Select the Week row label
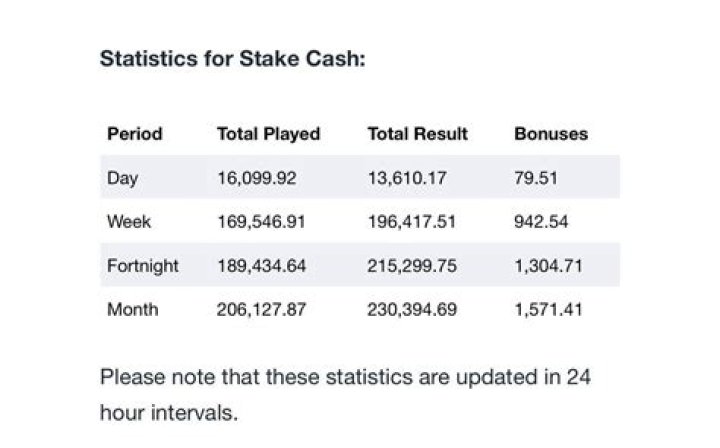The image size is (720, 448). (x=128, y=222)
